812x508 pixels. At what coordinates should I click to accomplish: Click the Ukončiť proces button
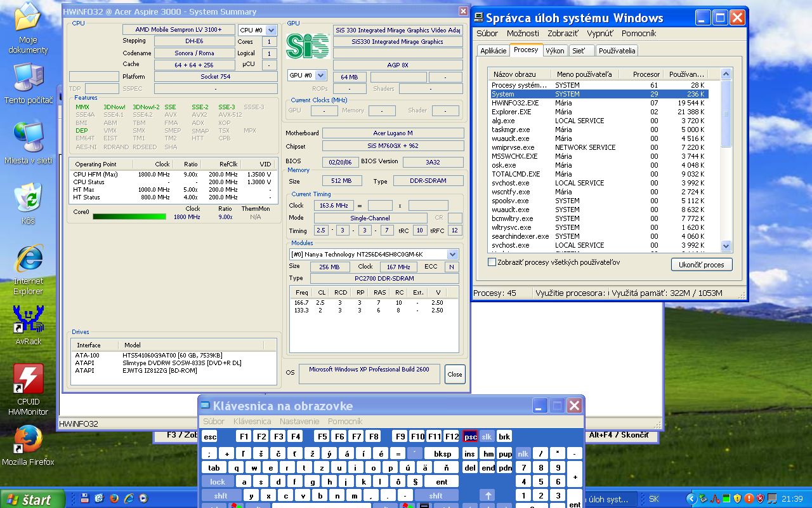click(x=702, y=264)
